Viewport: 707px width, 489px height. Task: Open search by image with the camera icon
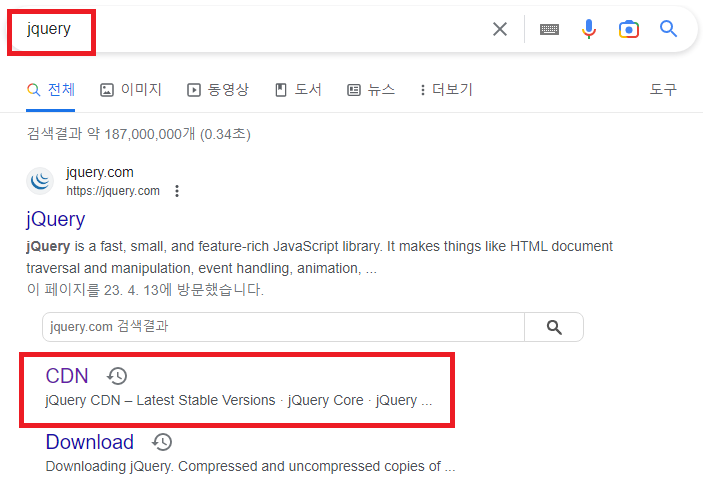point(629,30)
